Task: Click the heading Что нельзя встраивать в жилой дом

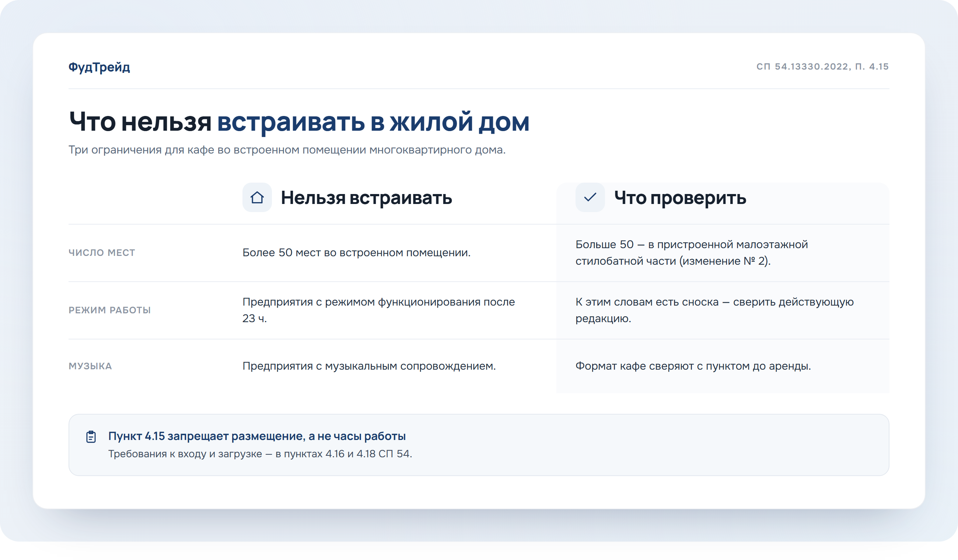Action: click(299, 122)
